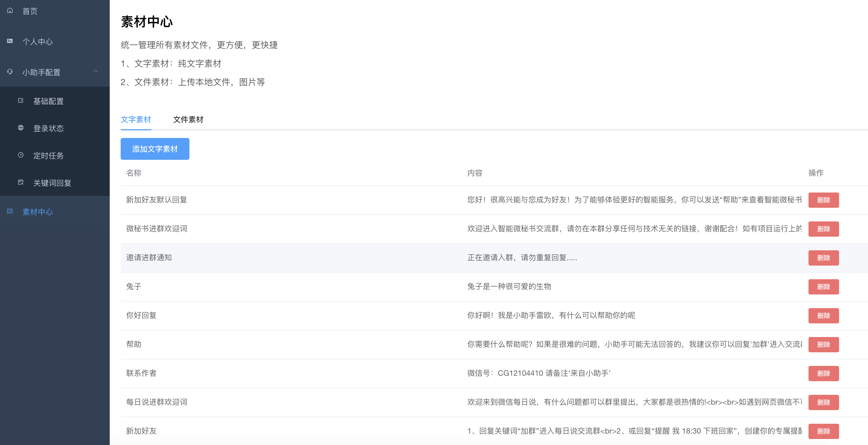Click the home icon beside 首页

point(10,11)
